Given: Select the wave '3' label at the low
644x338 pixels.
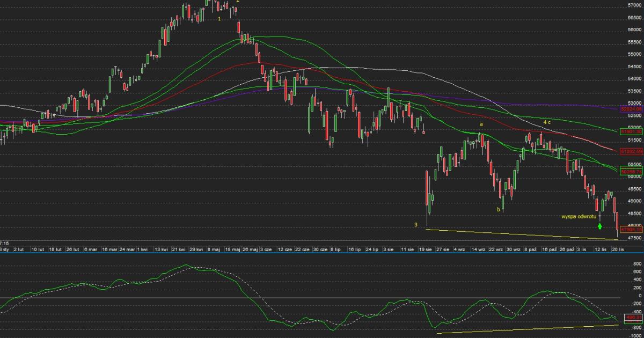Looking at the screenshot, I should (x=416, y=224).
